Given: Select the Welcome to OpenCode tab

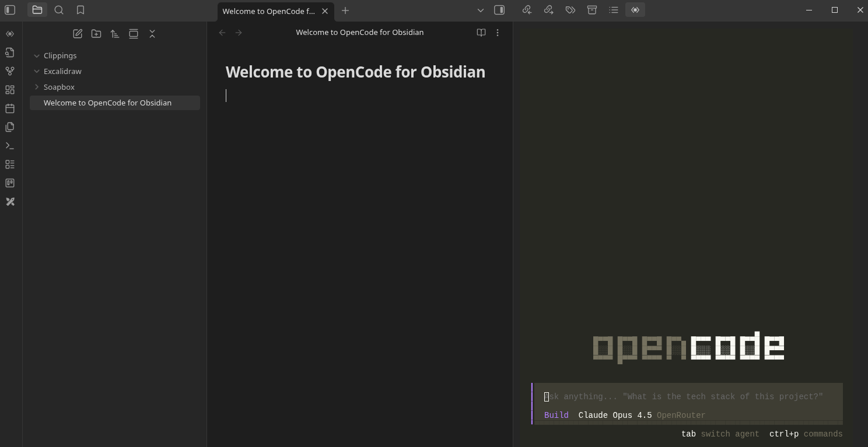Looking at the screenshot, I should 268,11.
